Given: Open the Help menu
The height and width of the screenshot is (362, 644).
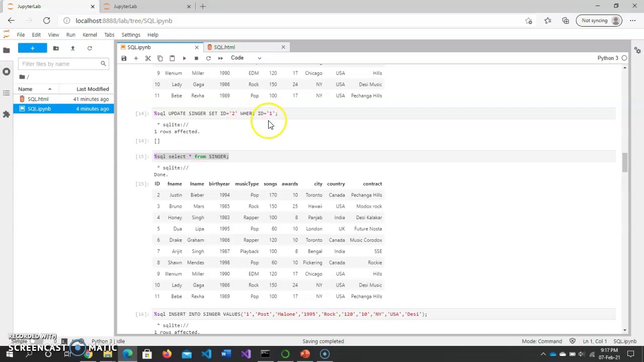Looking at the screenshot, I should pos(152,35).
